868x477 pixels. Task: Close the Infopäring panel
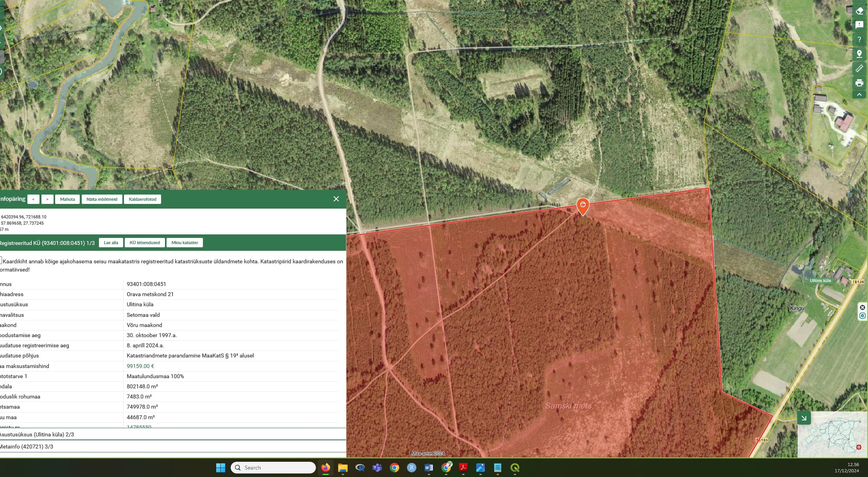(x=336, y=199)
